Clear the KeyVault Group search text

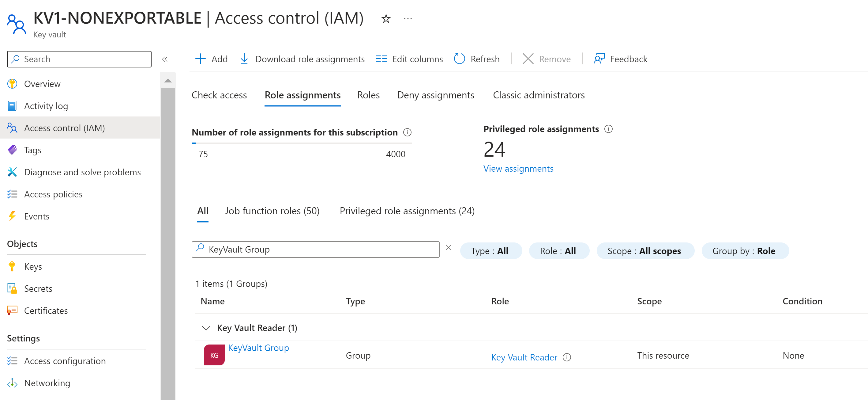tap(449, 248)
